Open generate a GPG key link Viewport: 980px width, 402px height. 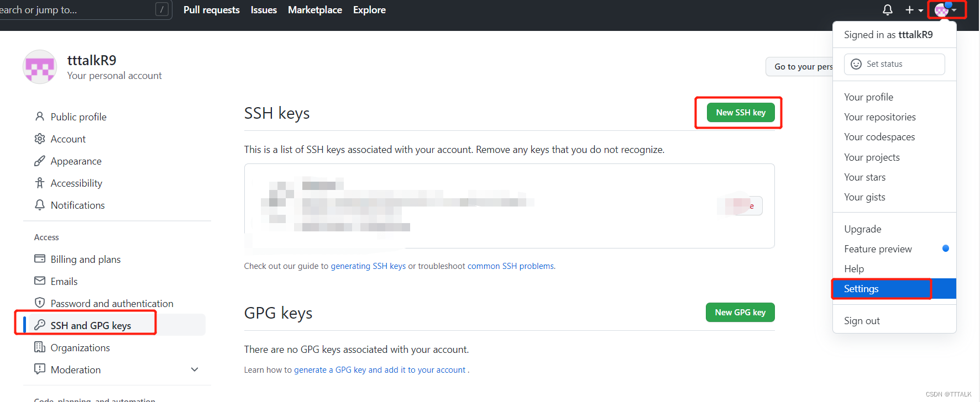click(380, 370)
